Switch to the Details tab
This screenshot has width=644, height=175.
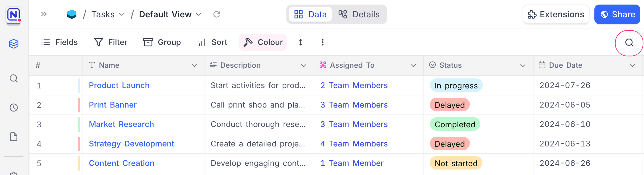click(359, 14)
